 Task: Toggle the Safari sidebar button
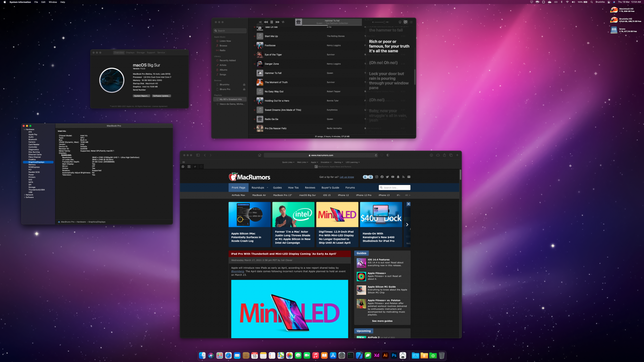coord(198,155)
